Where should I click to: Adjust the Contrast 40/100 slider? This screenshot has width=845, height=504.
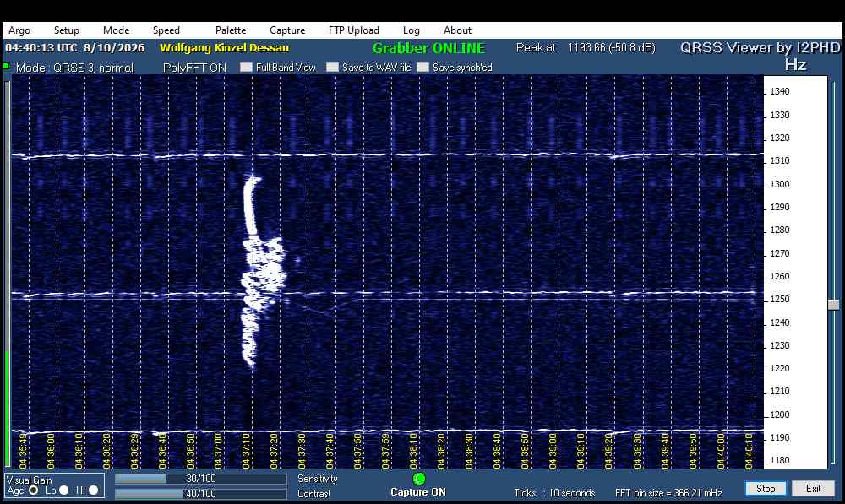(x=200, y=493)
